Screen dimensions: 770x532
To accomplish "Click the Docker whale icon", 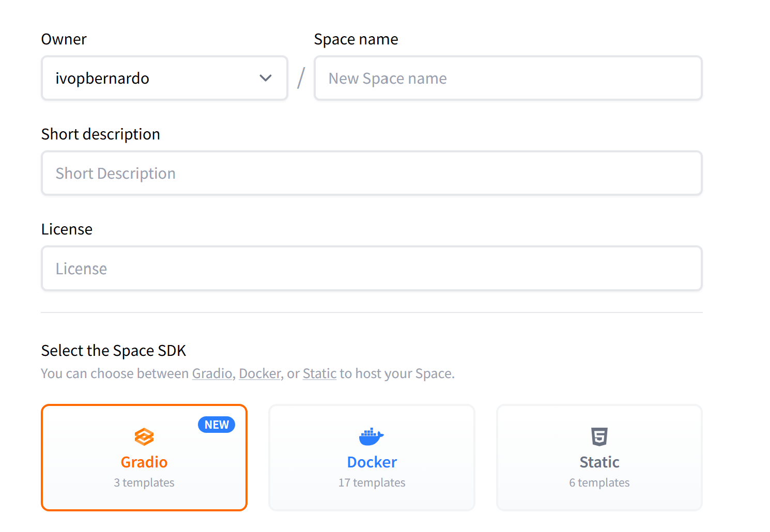I will click(372, 436).
